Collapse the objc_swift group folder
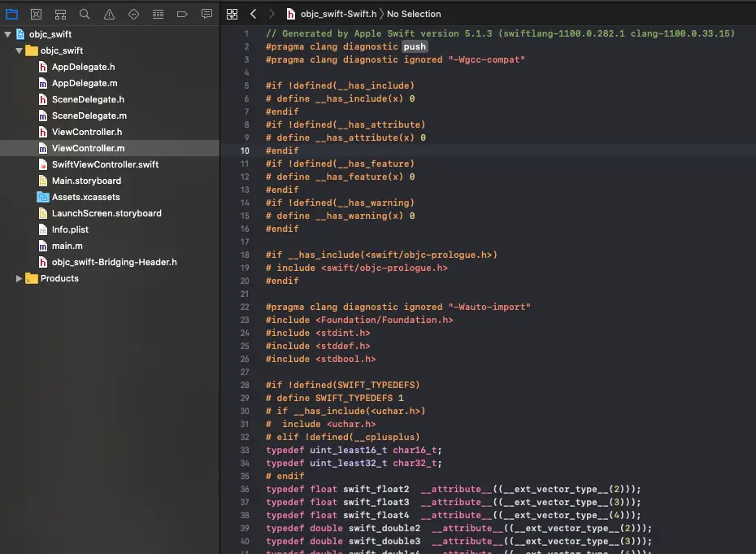Viewport: 756px width, 554px height. click(x=19, y=50)
